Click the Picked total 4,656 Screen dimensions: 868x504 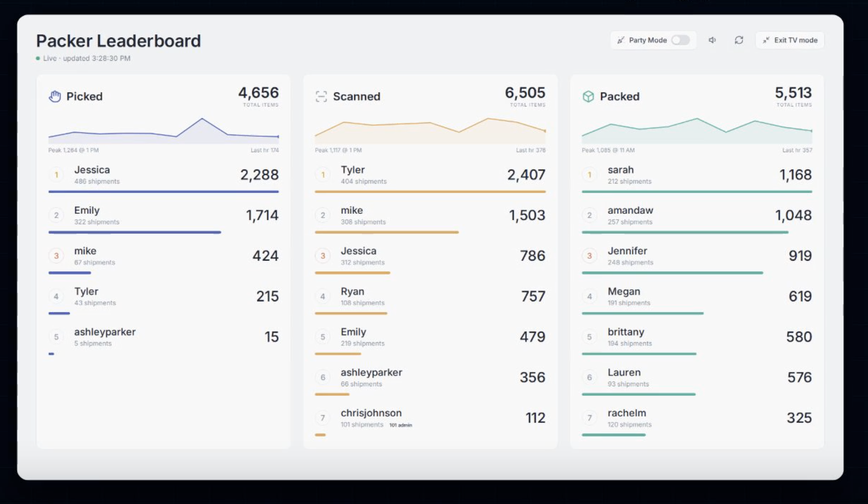tap(258, 92)
